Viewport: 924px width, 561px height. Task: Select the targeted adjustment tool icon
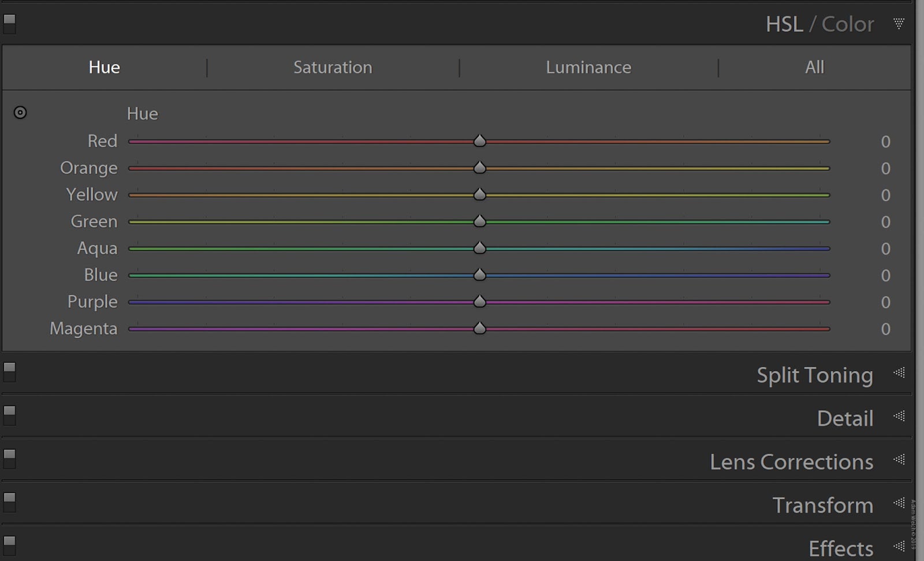coord(20,113)
